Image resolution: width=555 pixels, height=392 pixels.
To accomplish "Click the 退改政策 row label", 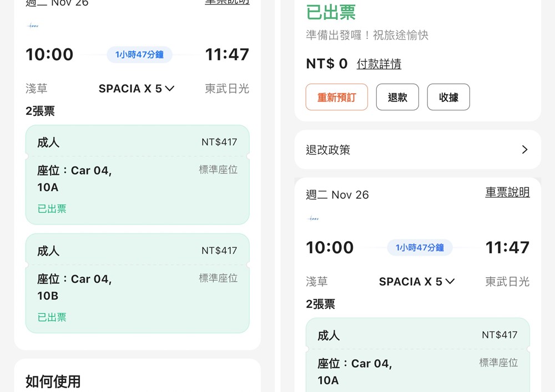I will pos(328,150).
